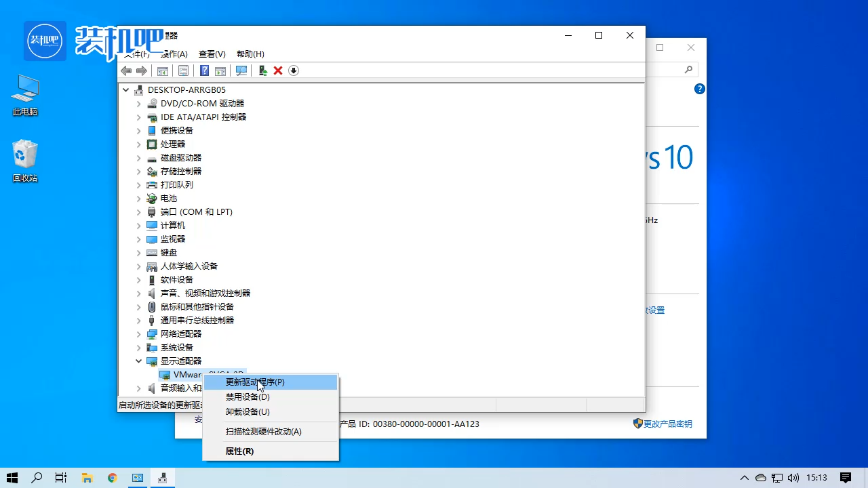Expand the 处理器 category
The height and width of the screenshot is (488, 868).
point(138,144)
